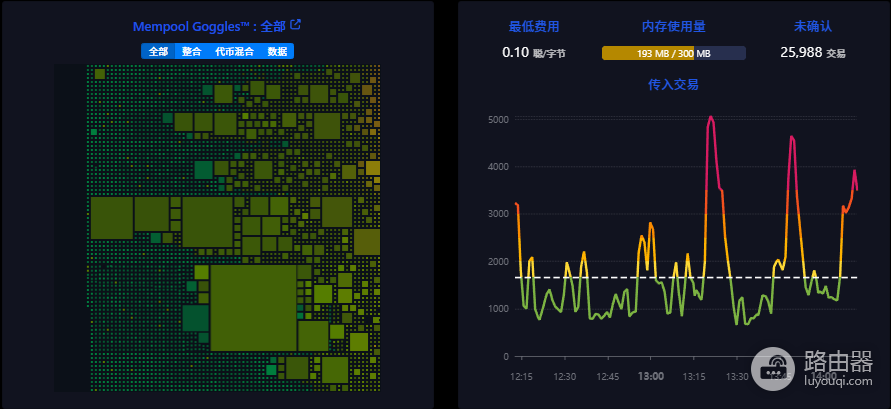This screenshot has height=409, width=891.
Task: Click the white dashed average line in chart
Action: tap(686, 277)
